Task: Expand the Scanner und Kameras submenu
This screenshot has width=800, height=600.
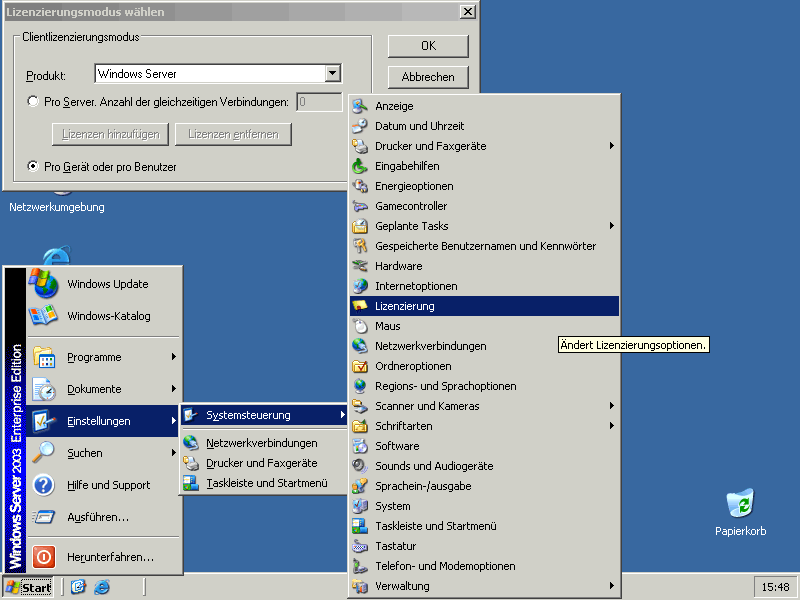Action: pyautogui.click(x=612, y=406)
